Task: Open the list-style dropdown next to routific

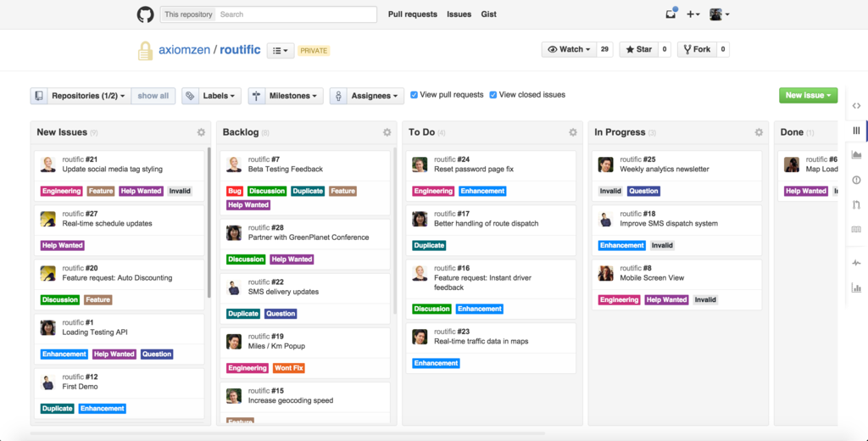Action: point(281,50)
